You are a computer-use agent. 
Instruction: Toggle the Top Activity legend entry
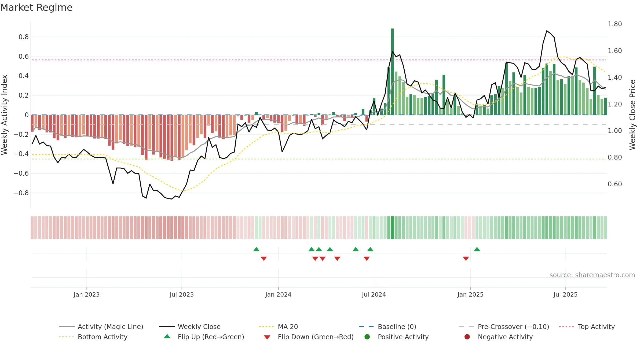tap(587, 327)
